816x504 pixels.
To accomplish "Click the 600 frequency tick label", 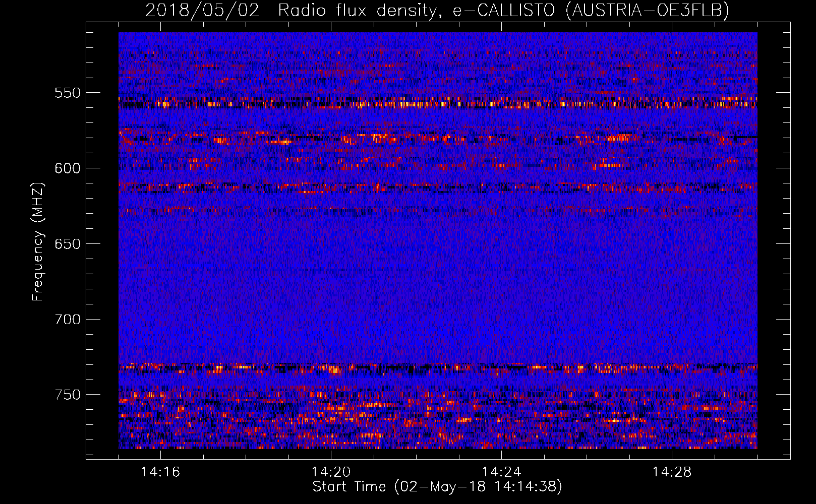I will [68, 168].
